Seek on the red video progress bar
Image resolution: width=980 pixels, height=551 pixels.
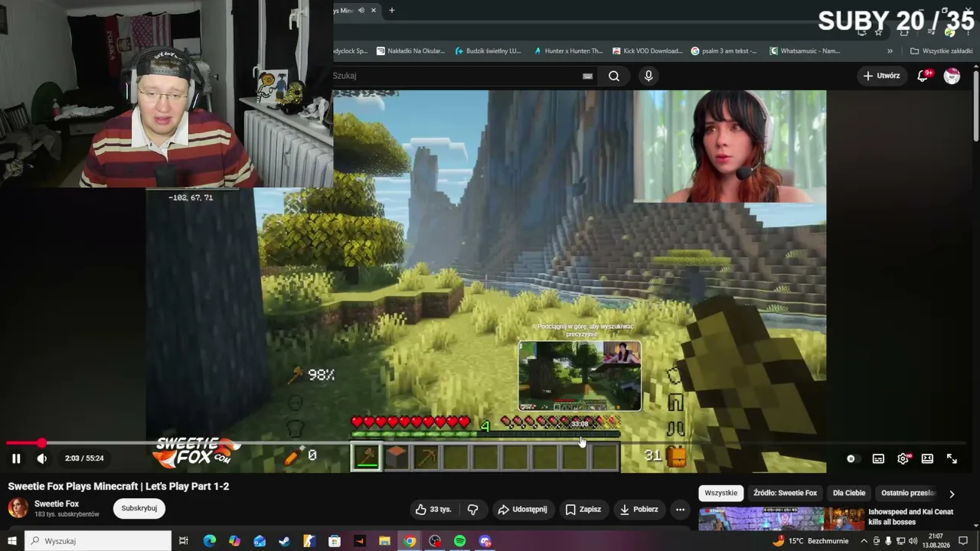[x=487, y=442]
